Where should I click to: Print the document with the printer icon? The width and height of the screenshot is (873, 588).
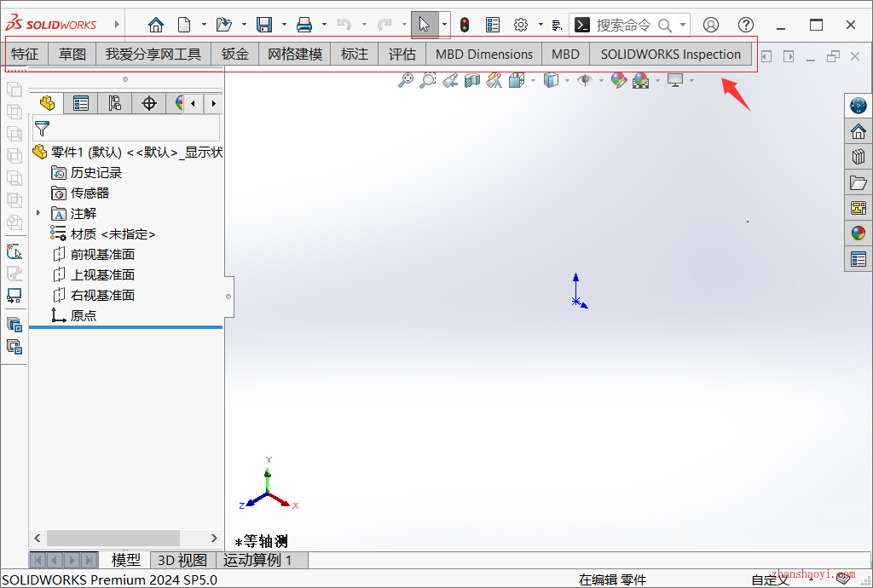pos(304,25)
